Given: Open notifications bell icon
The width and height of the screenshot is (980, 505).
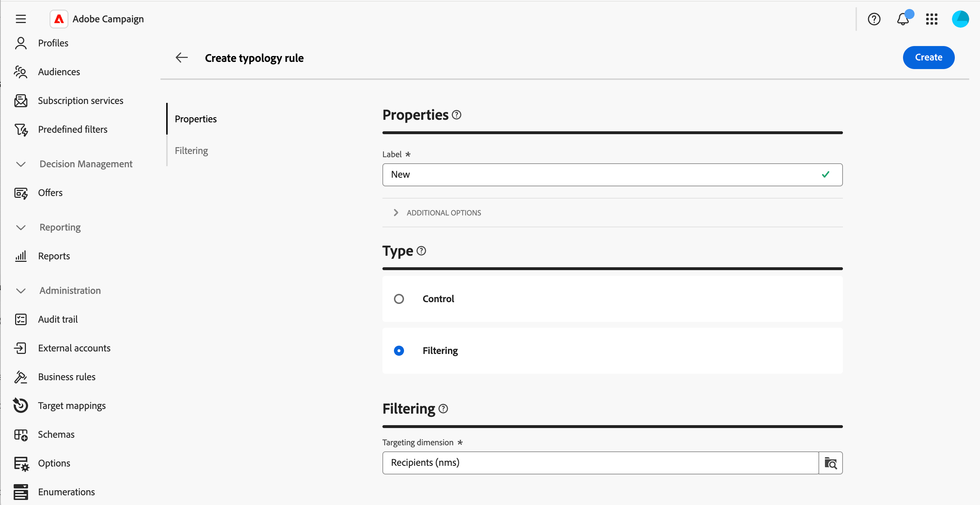Looking at the screenshot, I should 902,19.
